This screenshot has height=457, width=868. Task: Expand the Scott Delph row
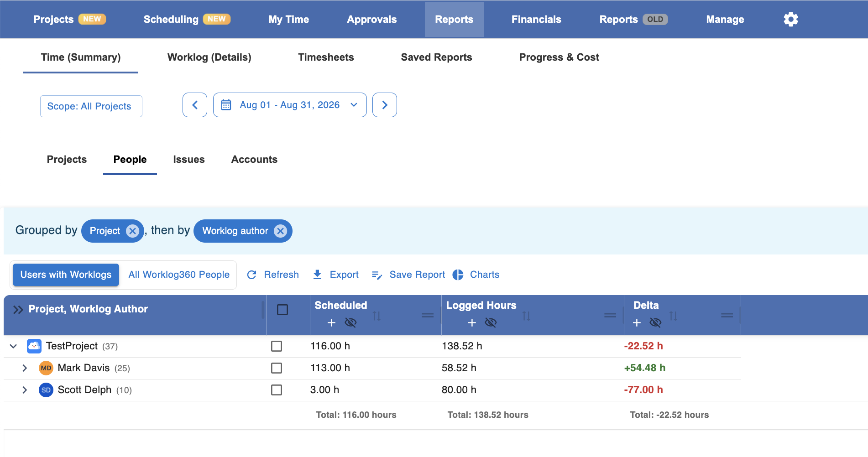point(25,390)
